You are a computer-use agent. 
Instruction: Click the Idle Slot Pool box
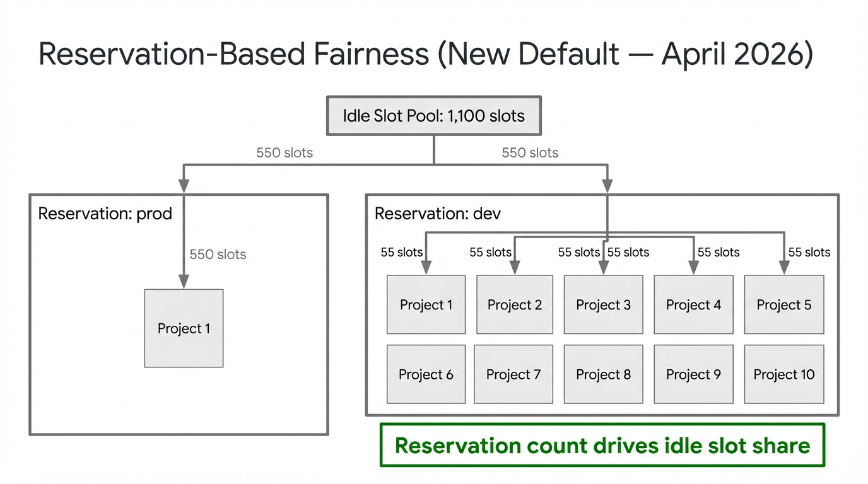tap(433, 116)
